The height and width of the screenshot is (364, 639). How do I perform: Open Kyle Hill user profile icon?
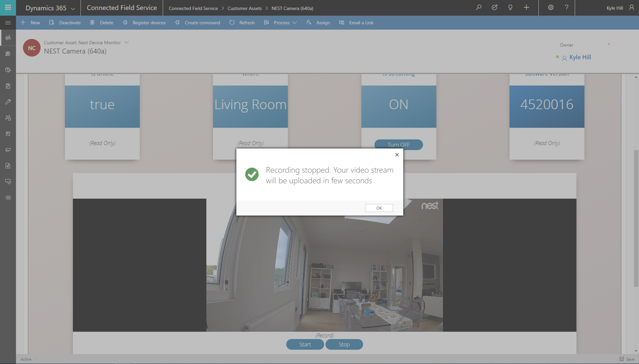(632, 7)
